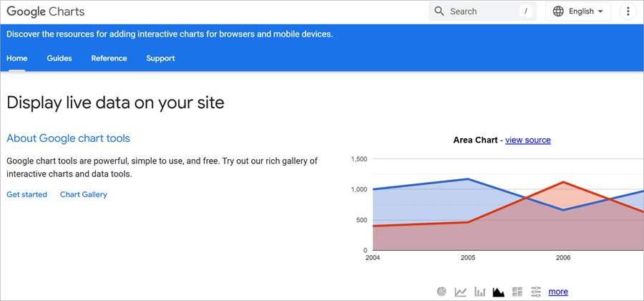Click the 2004 x-axis label
The width and height of the screenshot is (644, 301).
pyautogui.click(x=373, y=258)
